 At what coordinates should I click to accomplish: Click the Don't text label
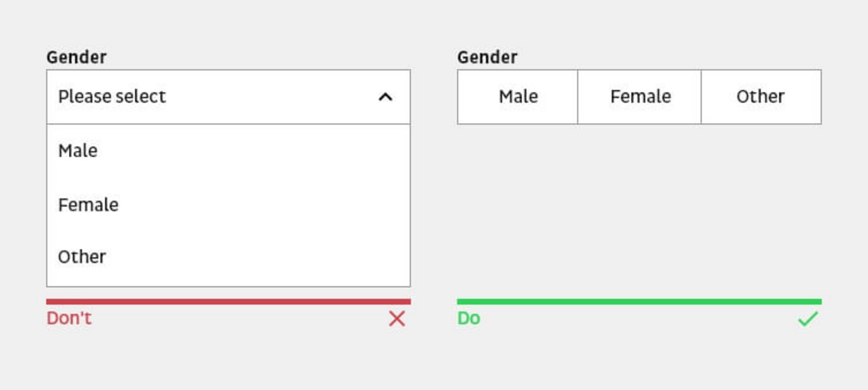click(68, 318)
